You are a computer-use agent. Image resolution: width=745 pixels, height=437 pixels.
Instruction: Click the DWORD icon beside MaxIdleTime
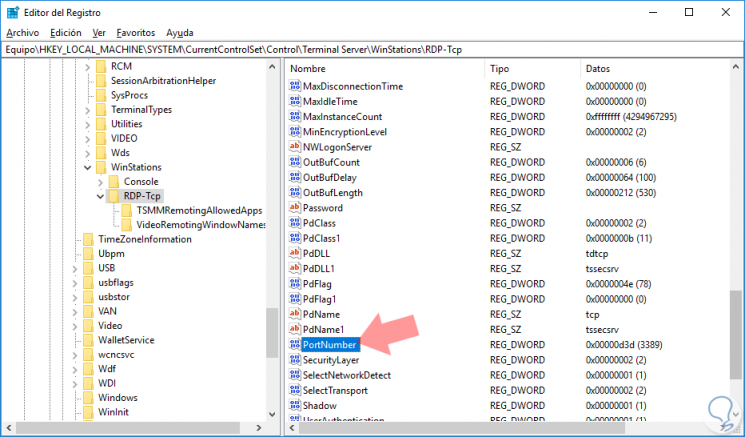pos(295,101)
